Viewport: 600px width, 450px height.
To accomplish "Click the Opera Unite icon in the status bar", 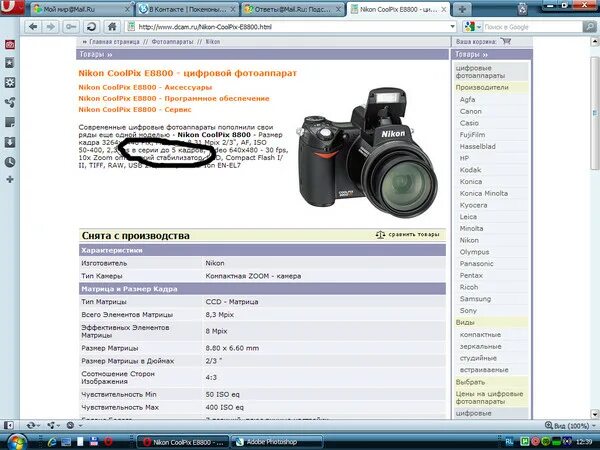I will (x=51, y=425).
